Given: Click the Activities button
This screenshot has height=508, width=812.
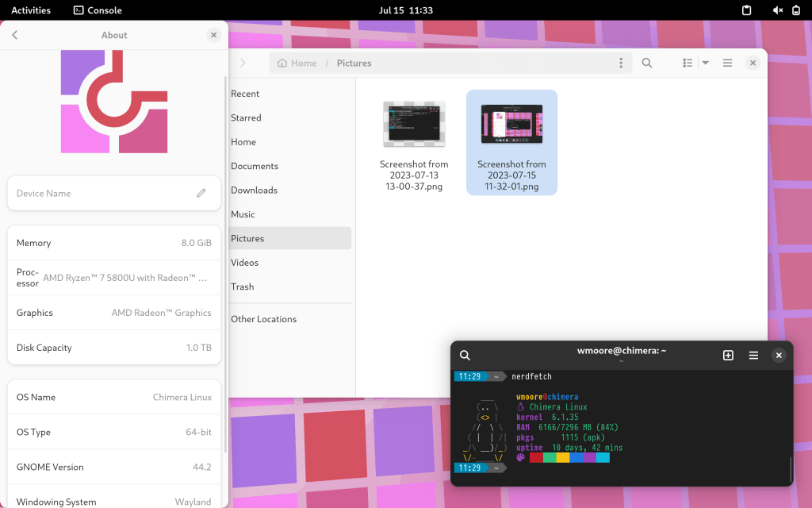Looking at the screenshot, I should 31,10.
